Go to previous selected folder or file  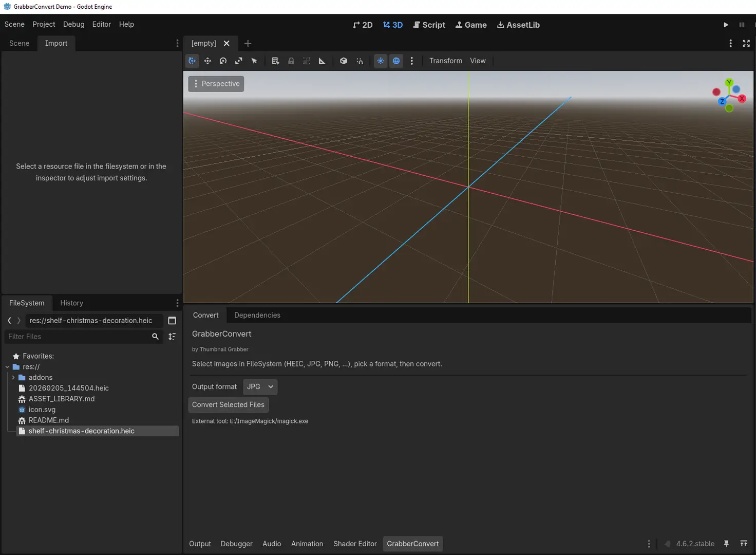9,321
